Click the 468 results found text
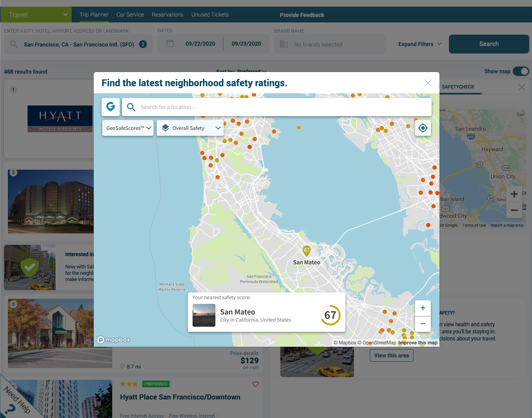 pyautogui.click(x=26, y=72)
